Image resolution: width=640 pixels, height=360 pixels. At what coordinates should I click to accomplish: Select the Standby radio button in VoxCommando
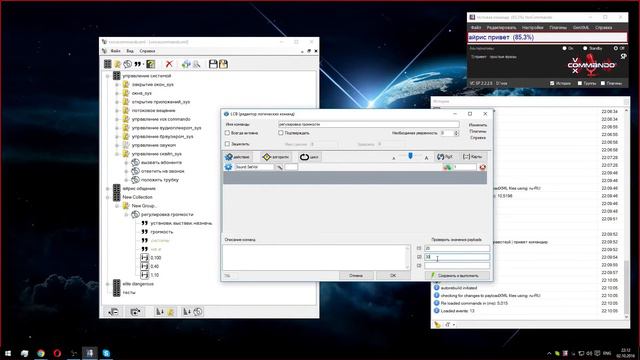pos(585,48)
